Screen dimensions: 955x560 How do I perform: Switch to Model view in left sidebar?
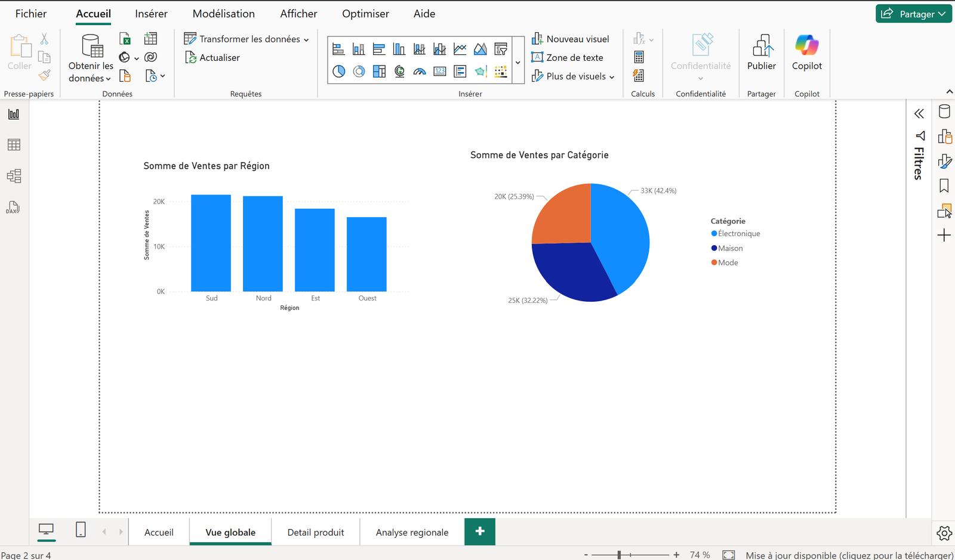(x=14, y=176)
